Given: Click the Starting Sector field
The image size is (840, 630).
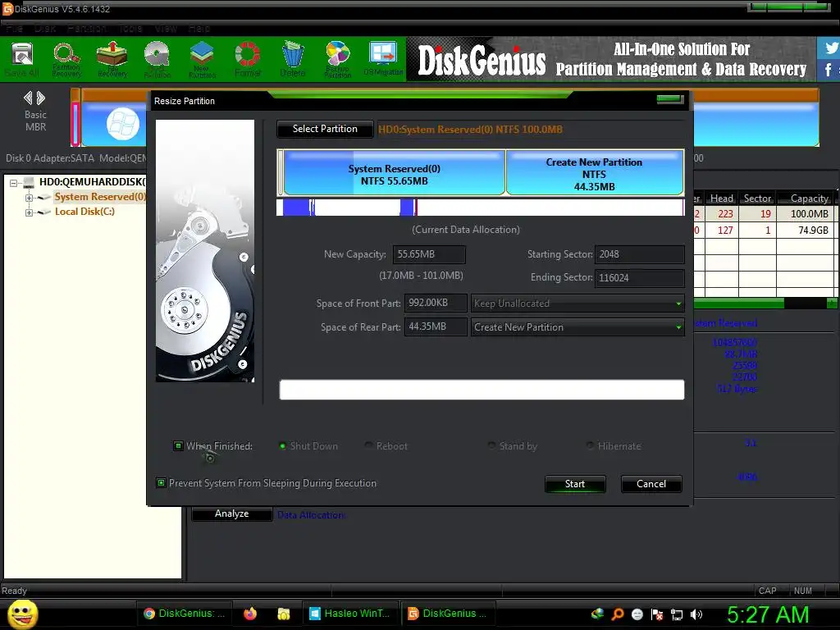Looking at the screenshot, I should click(x=639, y=254).
